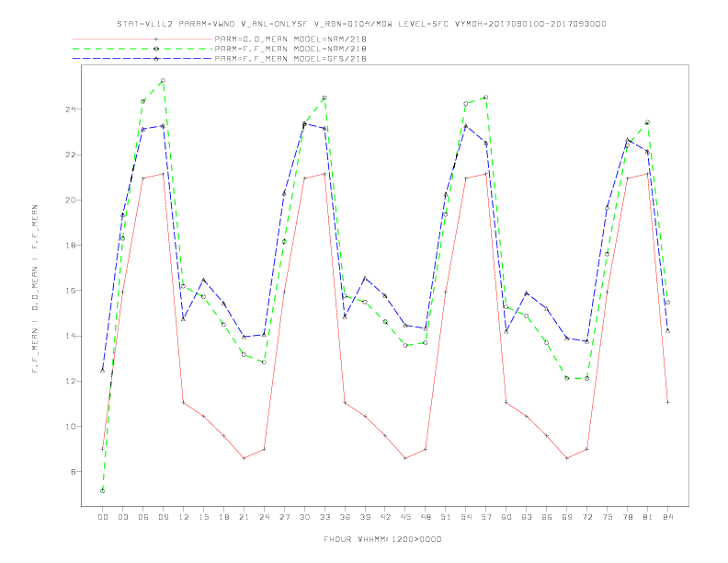Click x-axis tick label 75
The image size is (728, 563).
click(x=608, y=517)
